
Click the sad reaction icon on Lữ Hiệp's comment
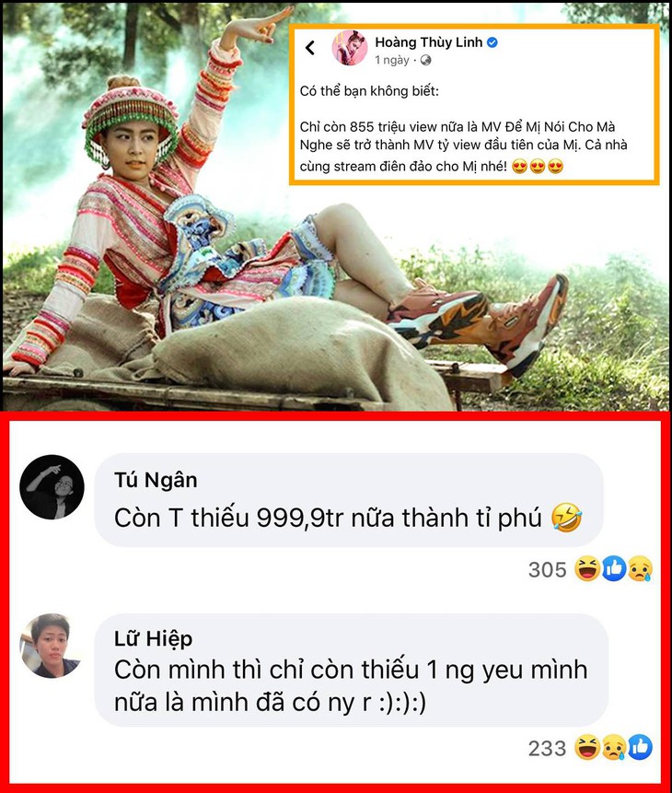614,748
